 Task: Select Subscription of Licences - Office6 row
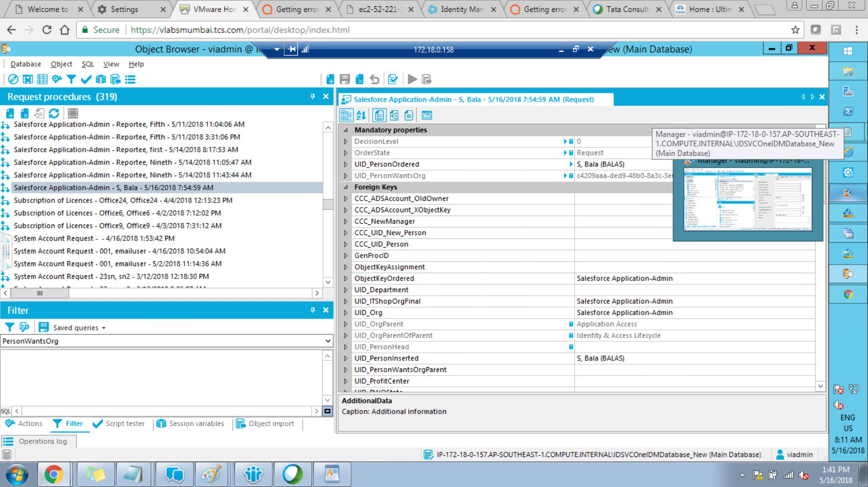point(117,213)
